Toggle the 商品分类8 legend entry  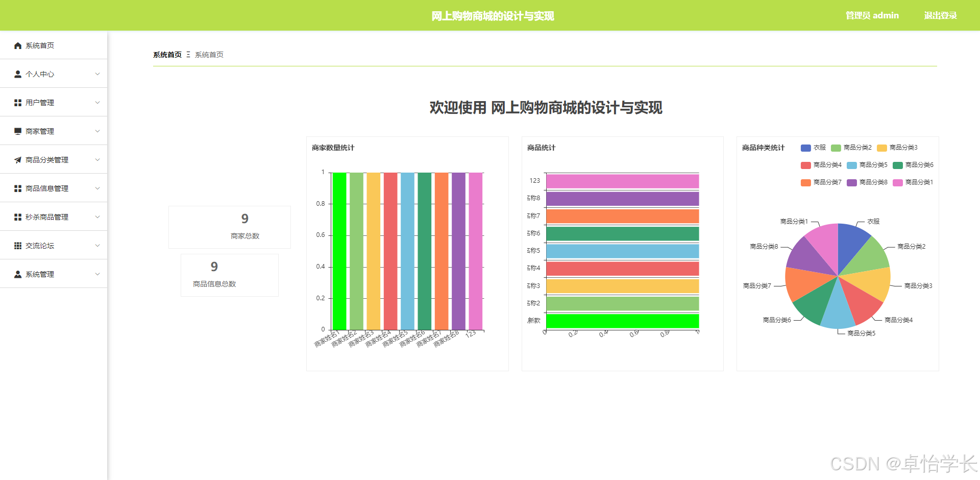tap(867, 182)
